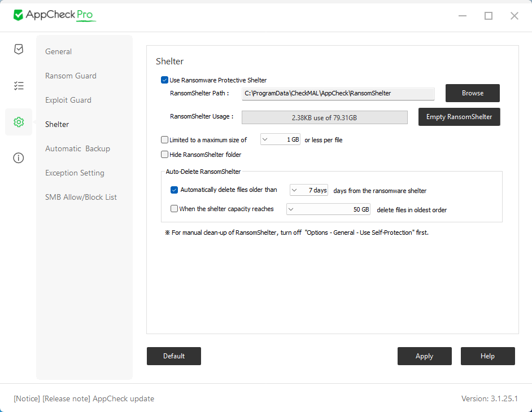Click the AppCheck Pro logo
Image resolution: width=532 pixels, height=412 pixels.
[x=54, y=15]
